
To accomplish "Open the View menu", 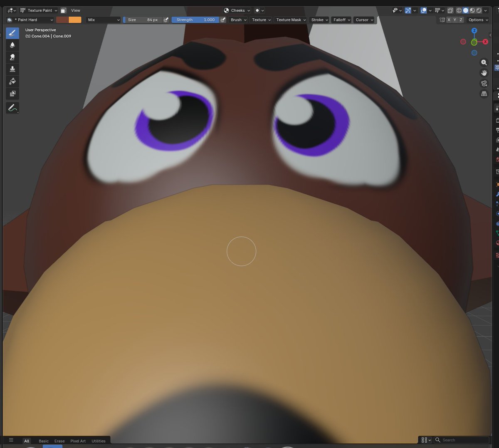I will (x=76, y=10).
